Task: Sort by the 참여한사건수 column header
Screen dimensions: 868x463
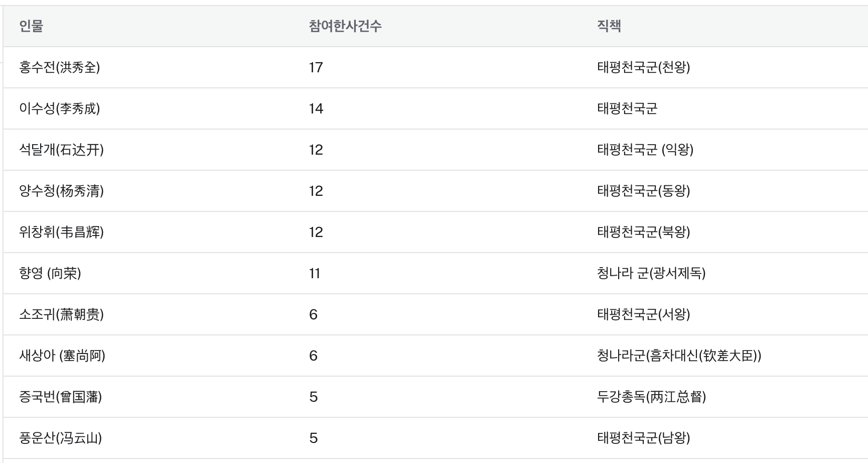Action: click(345, 26)
